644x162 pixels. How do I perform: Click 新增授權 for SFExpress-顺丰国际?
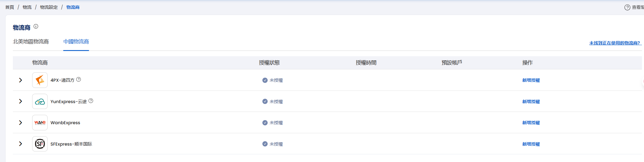coord(531,144)
